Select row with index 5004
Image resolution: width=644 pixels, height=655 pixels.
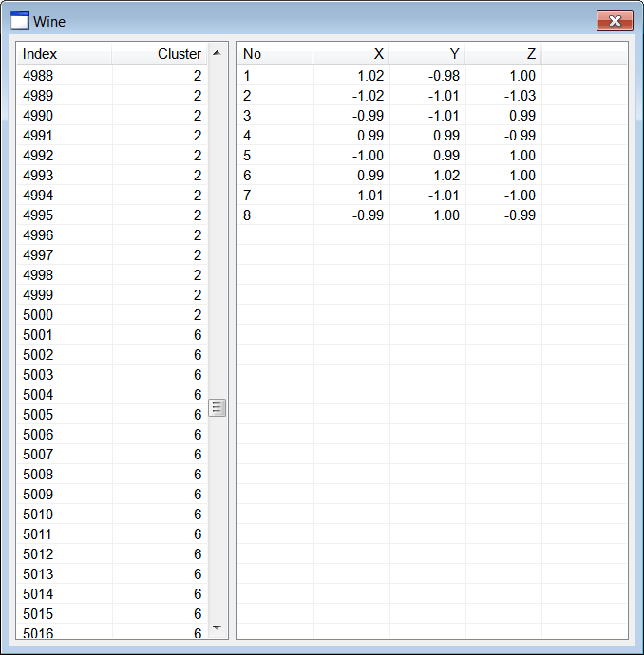click(x=112, y=394)
